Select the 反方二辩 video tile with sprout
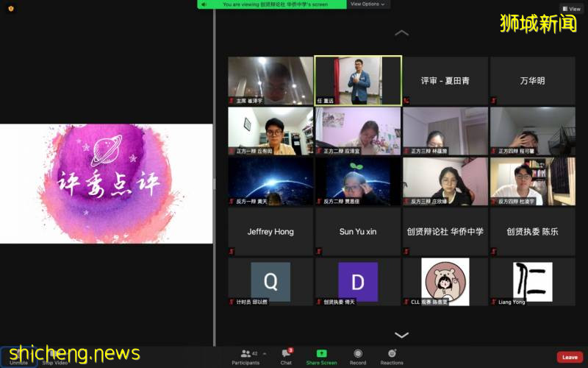The width and height of the screenshot is (588, 368). 358,181
